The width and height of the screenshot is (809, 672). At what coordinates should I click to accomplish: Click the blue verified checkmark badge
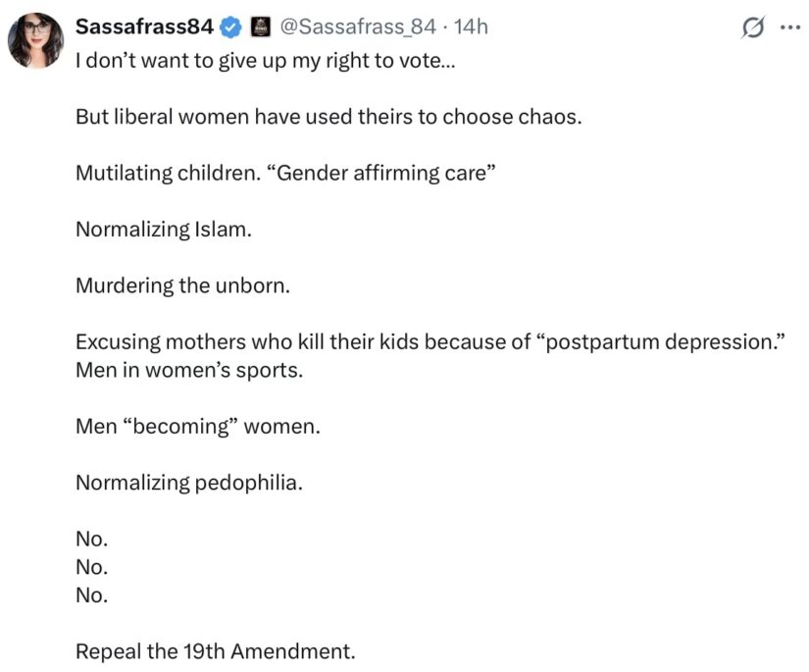click(231, 27)
